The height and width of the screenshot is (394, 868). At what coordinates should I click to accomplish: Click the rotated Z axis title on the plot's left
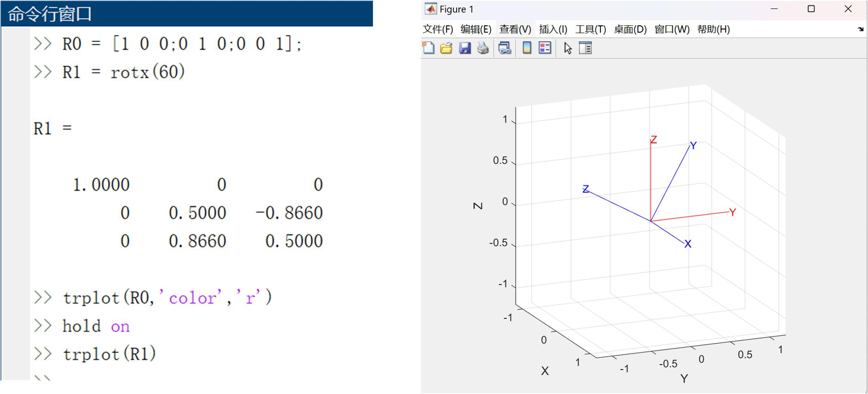click(478, 206)
